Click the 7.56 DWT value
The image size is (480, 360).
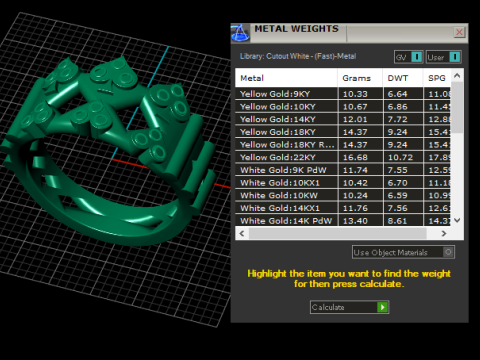(x=397, y=208)
